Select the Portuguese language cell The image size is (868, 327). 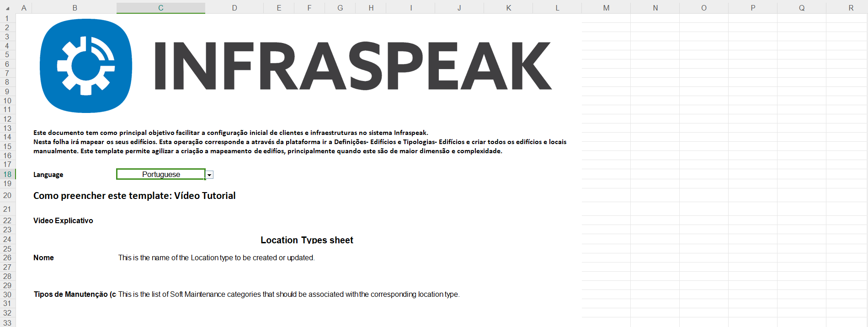click(x=161, y=174)
